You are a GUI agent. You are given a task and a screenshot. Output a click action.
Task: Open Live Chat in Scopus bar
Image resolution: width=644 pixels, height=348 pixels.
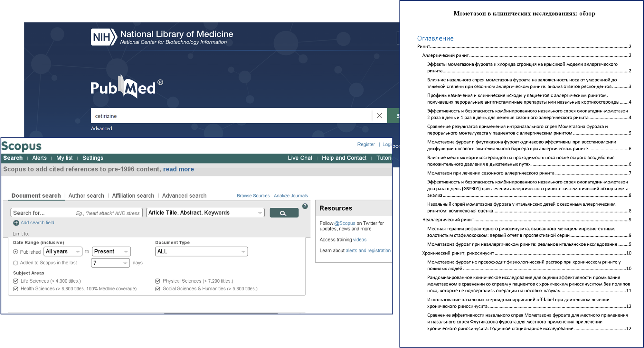pos(300,158)
